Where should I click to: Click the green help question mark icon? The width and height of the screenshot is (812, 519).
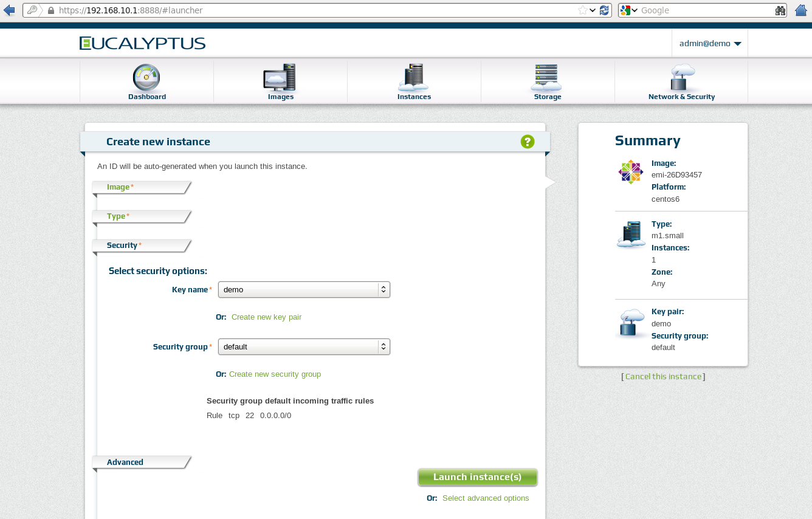point(528,142)
